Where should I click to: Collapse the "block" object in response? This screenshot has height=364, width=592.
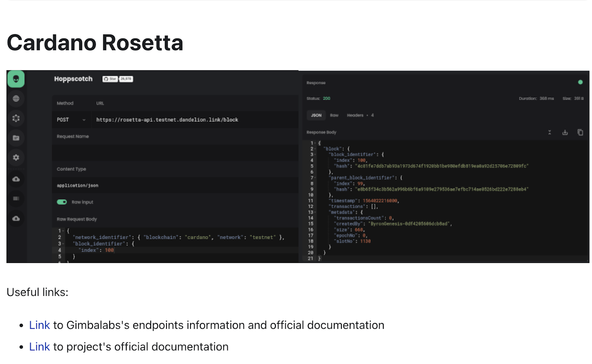[315, 149]
